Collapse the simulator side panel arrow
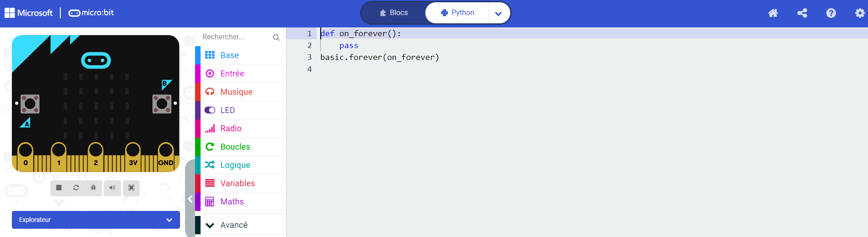Screen dimensions: 868x237 [x=190, y=199]
